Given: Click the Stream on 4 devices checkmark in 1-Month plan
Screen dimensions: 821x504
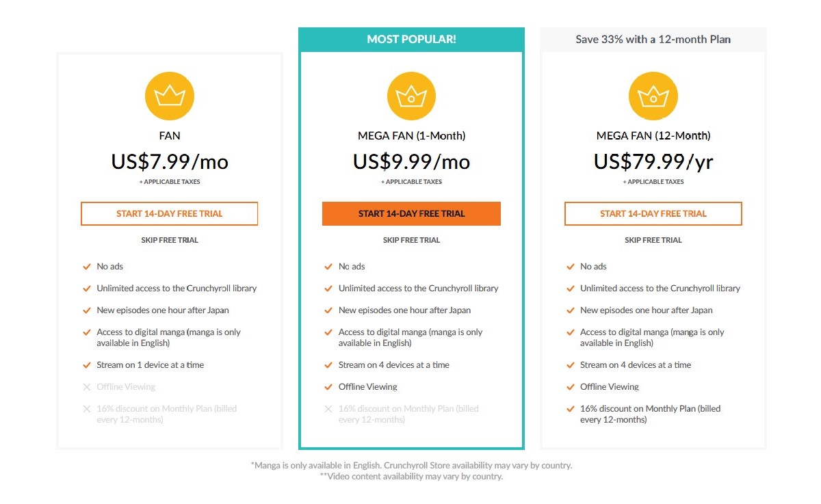Looking at the screenshot, I should point(328,365).
